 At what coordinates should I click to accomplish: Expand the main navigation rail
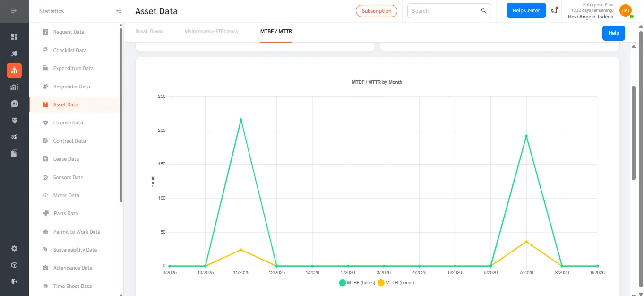pyautogui.click(x=14, y=11)
